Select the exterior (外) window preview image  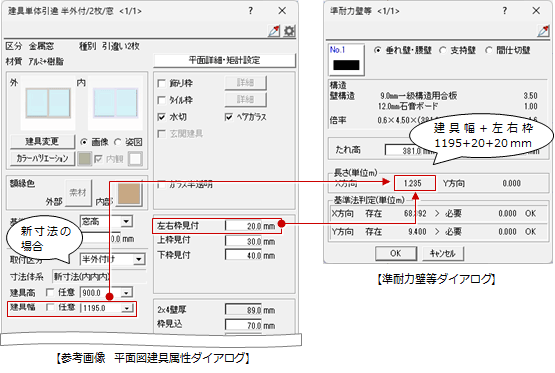(48, 103)
